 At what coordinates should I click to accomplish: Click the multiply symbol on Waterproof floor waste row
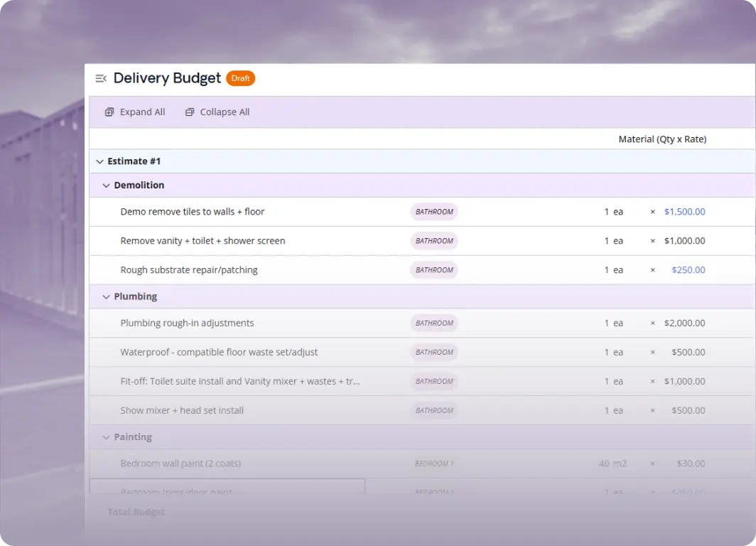[x=652, y=352]
